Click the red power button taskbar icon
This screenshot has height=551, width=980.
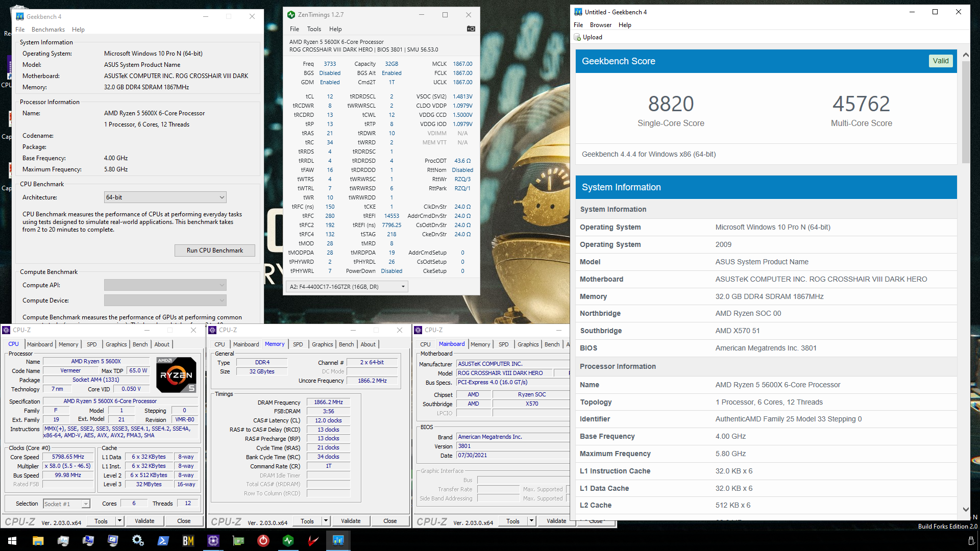point(263,540)
